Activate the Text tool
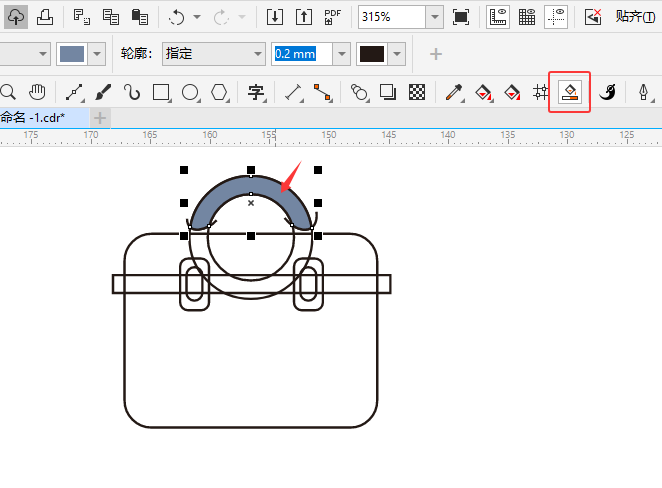Viewport: 662px width, 488px height. [257, 93]
